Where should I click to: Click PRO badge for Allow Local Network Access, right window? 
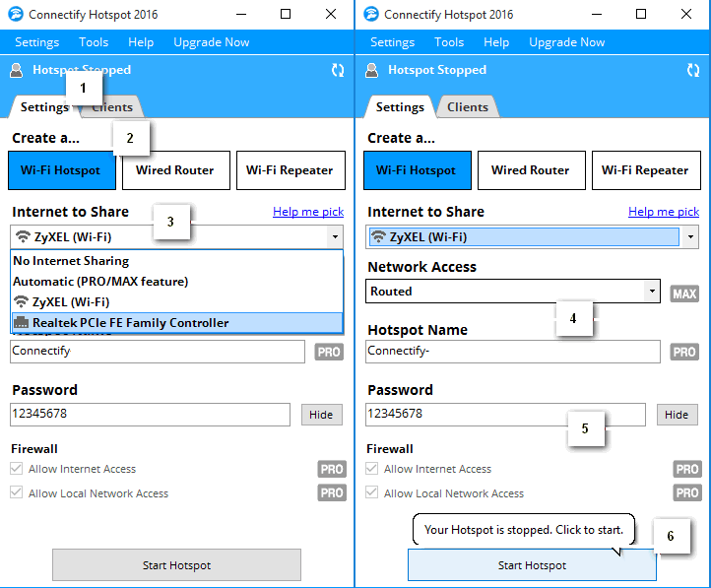[x=687, y=492]
